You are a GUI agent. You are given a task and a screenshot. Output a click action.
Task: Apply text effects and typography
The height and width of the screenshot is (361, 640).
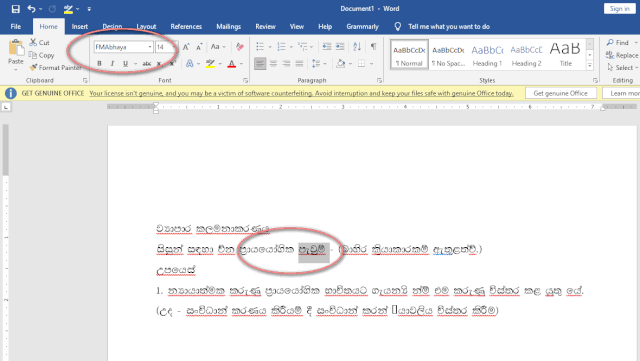point(189,64)
